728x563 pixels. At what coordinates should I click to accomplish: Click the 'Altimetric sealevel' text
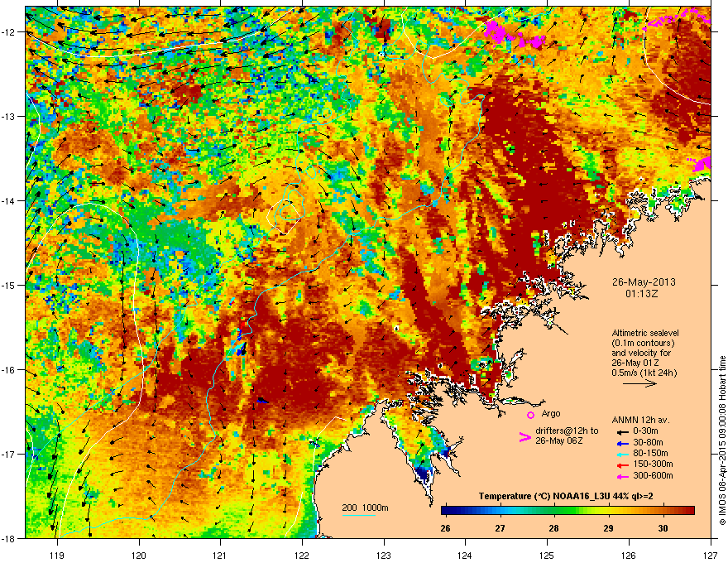pyautogui.click(x=645, y=333)
